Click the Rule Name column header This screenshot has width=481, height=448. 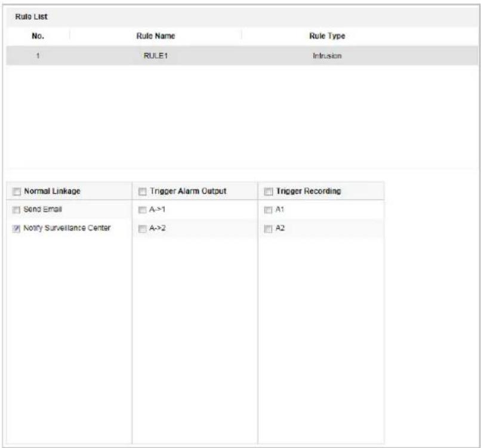[156, 36]
